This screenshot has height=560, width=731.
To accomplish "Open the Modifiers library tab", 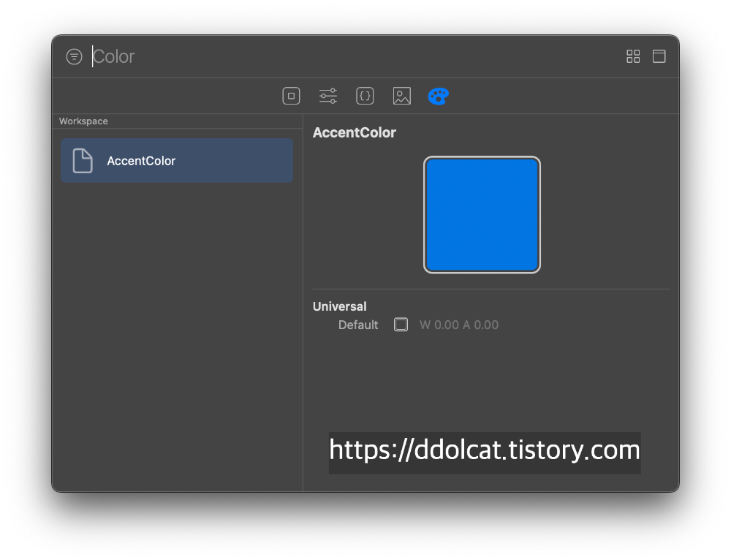I will coord(328,96).
